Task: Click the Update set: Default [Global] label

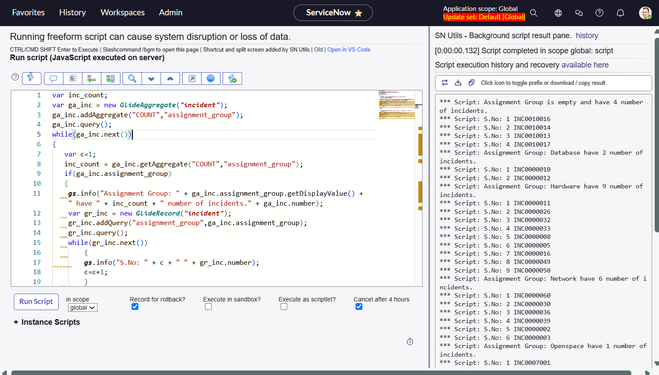Action: 484,17
